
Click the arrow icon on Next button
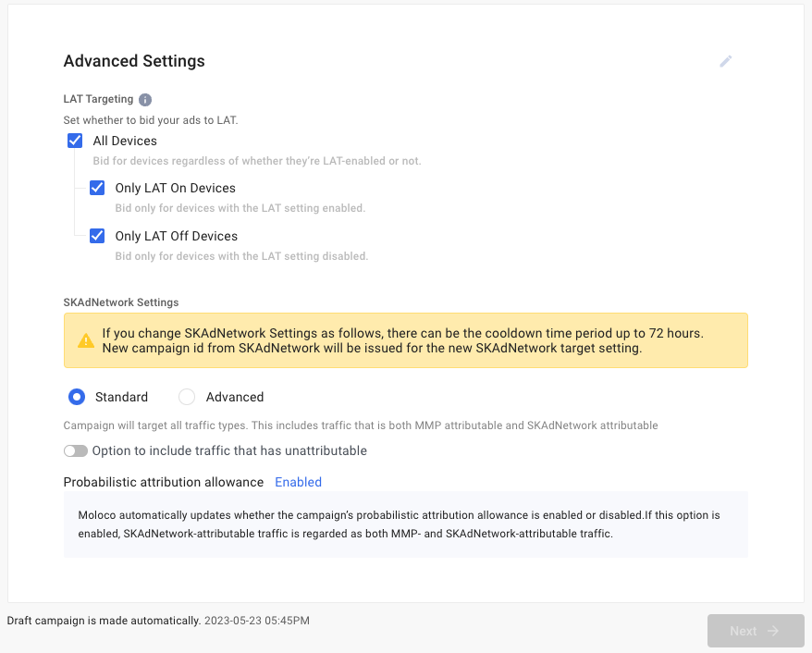773,631
